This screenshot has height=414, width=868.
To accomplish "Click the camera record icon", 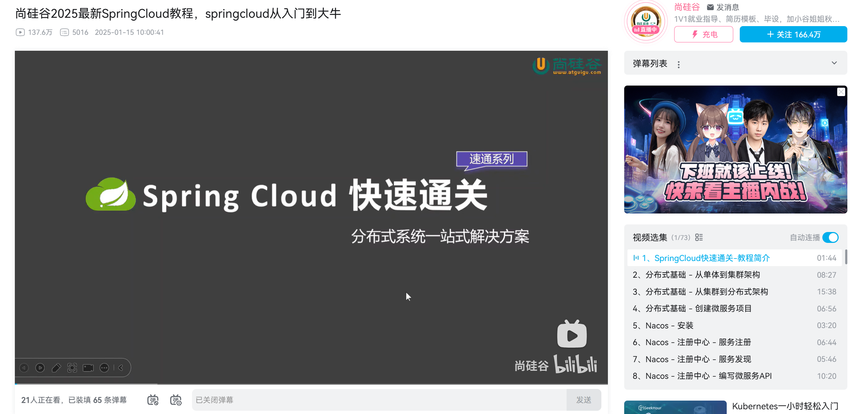I will coord(88,368).
